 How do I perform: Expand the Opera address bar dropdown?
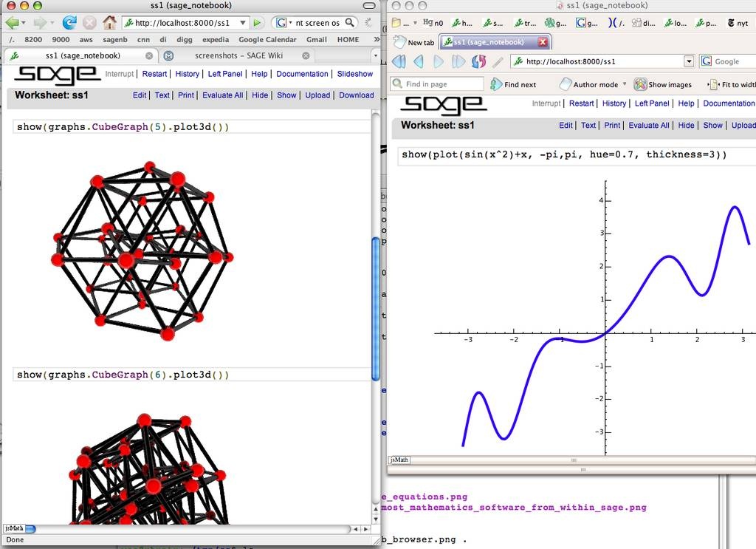[x=689, y=61]
